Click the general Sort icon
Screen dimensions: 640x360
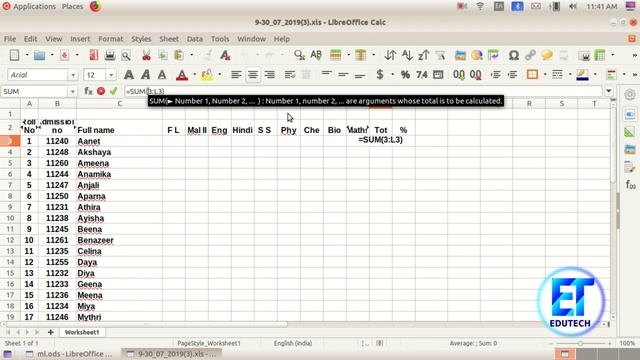390,55
